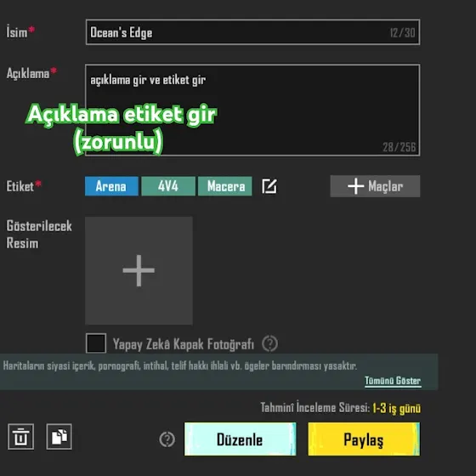The height and width of the screenshot is (476, 476).
Task: Click the plus icon in Maçlar button
Action: 355,186
